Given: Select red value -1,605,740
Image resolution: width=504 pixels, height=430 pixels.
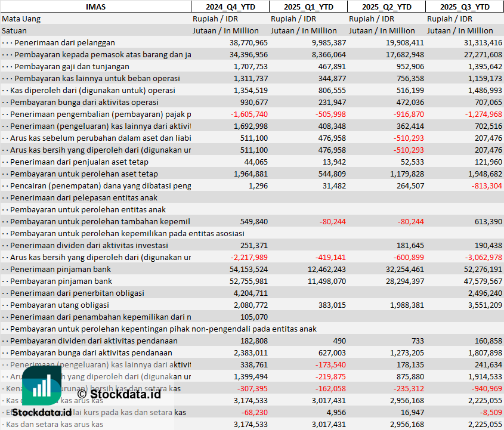Looking at the screenshot, I should tap(249, 114).
